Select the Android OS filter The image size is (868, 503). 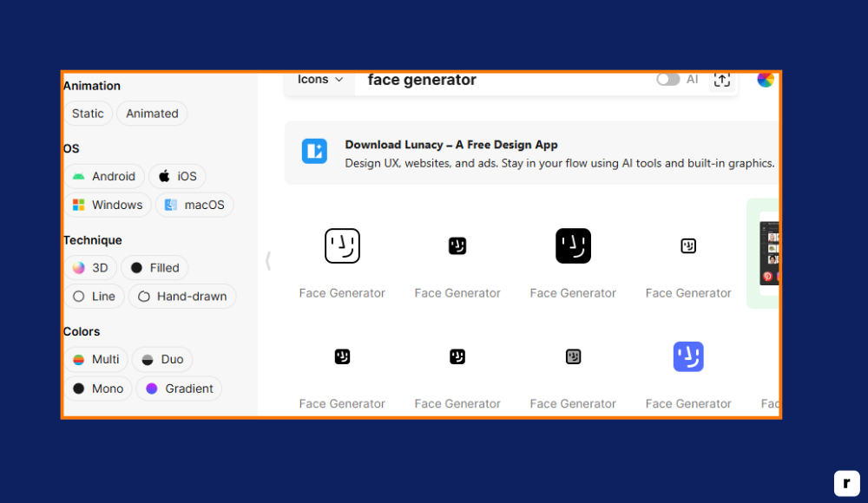(104, 176)
